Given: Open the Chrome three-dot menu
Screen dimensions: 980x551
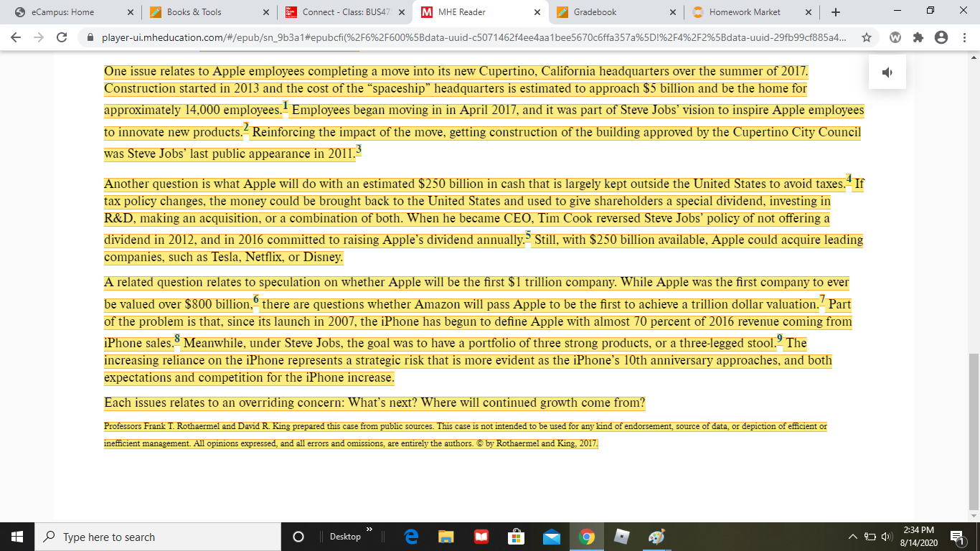Looking at the screenshot, I should [x=963, y=37].
